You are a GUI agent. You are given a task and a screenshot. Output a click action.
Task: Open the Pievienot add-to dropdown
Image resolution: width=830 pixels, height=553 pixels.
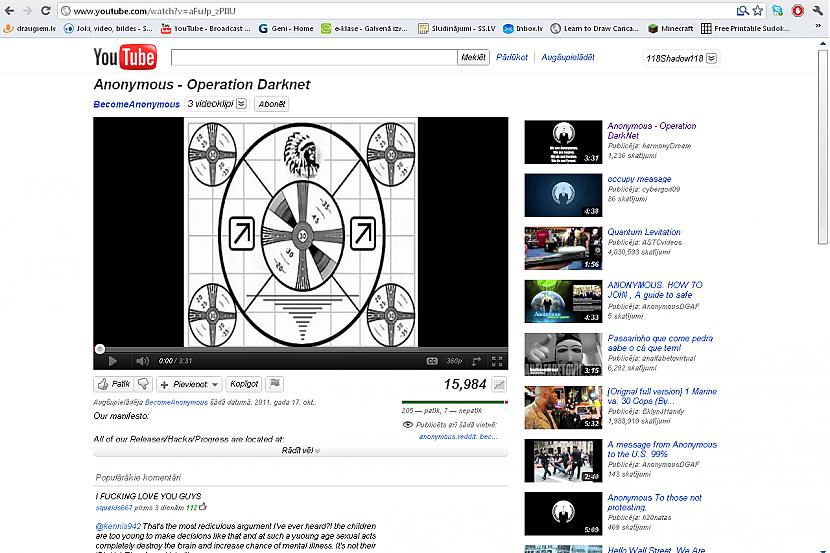tap(189, 384)
